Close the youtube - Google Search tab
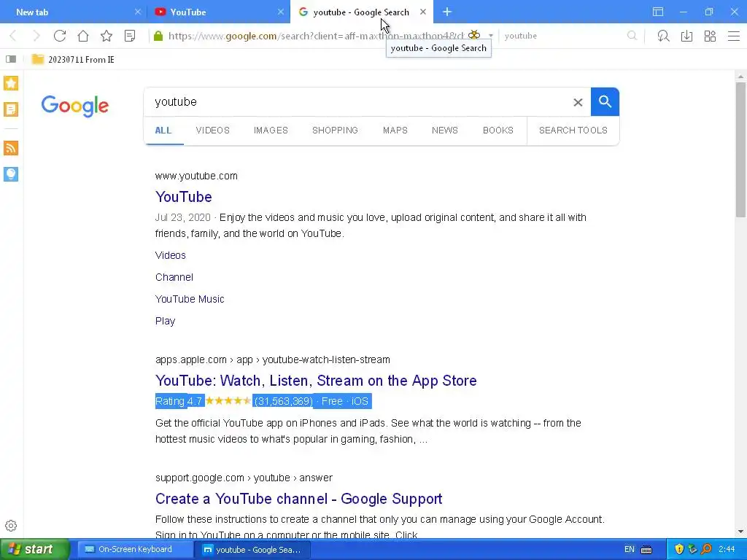The height and width of the screenshot is (560, 747). pos(423,12)
